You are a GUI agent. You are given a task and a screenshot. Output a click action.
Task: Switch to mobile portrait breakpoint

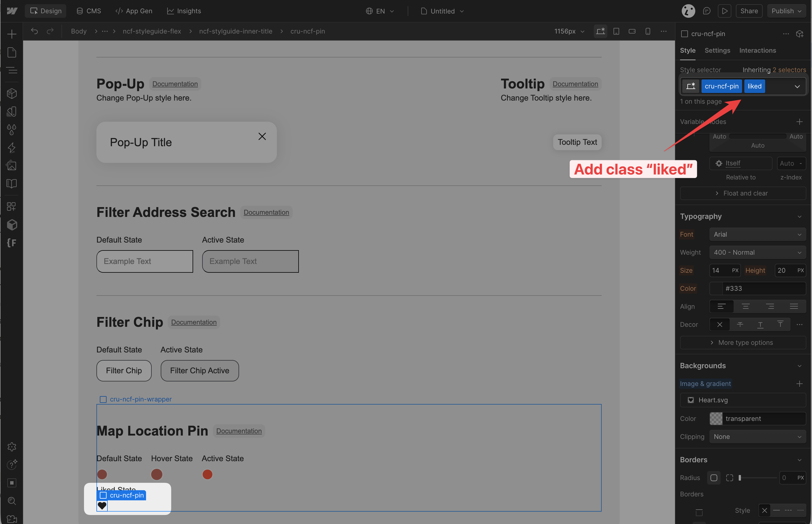pos(648,31)
